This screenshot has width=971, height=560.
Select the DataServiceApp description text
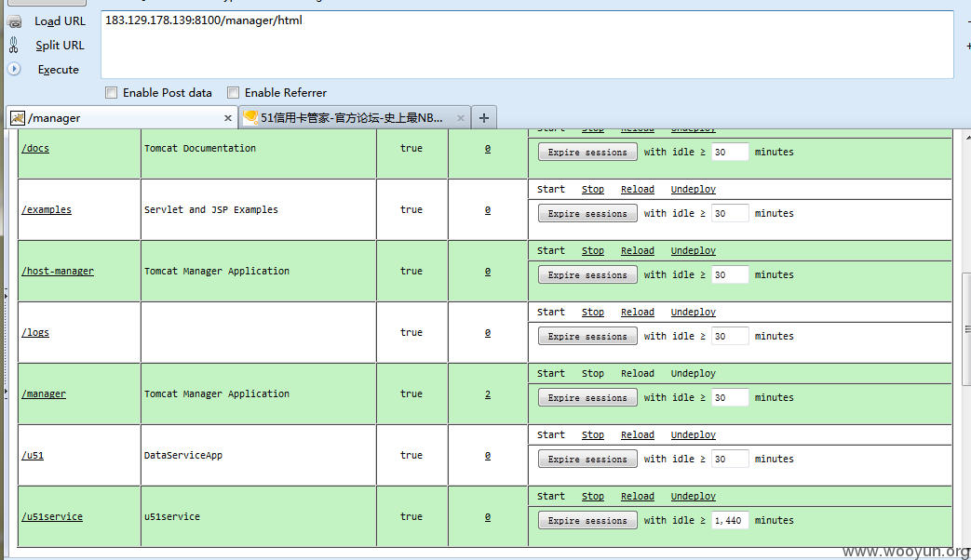point(183,456)
